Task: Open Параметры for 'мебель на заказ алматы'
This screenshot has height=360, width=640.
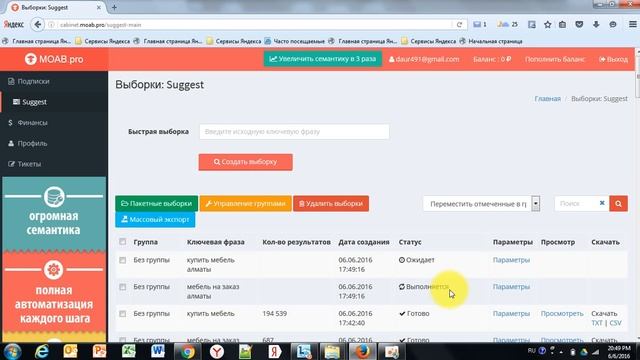Action: [511, 287]
